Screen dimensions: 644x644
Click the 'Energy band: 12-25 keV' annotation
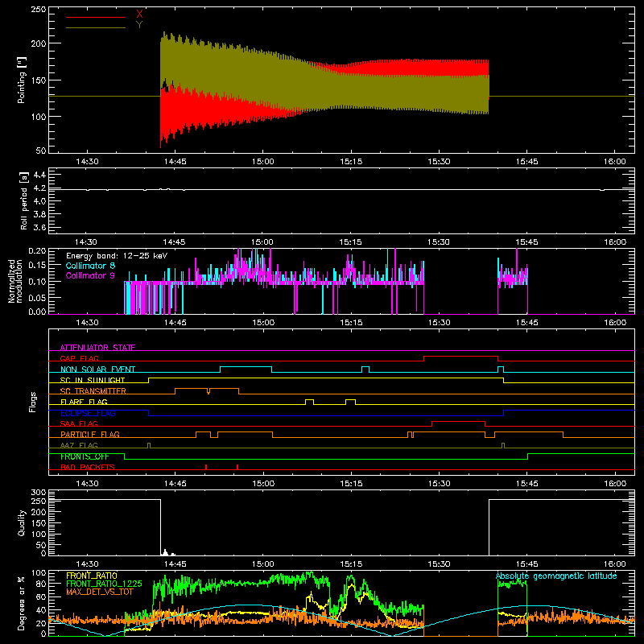[x=117, y=256]
